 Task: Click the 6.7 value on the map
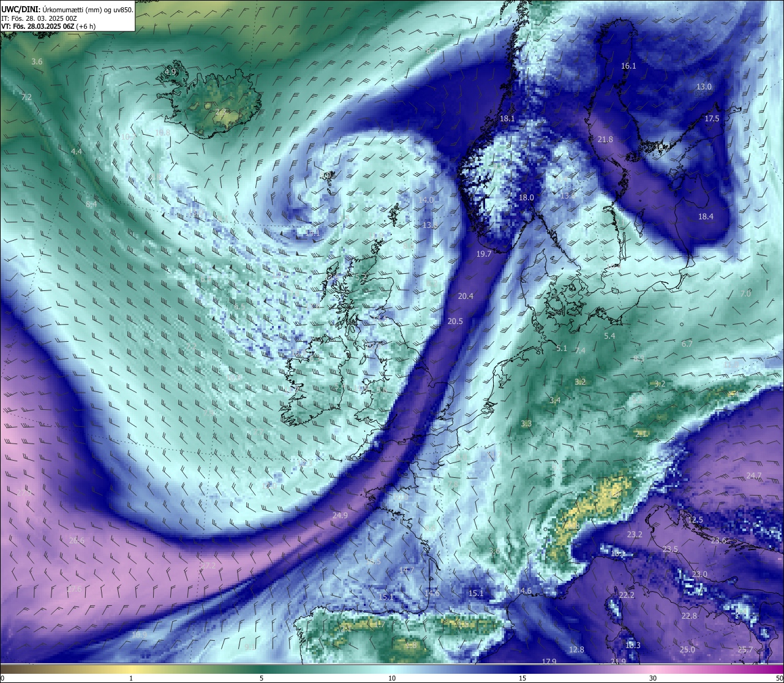[687, 344]
